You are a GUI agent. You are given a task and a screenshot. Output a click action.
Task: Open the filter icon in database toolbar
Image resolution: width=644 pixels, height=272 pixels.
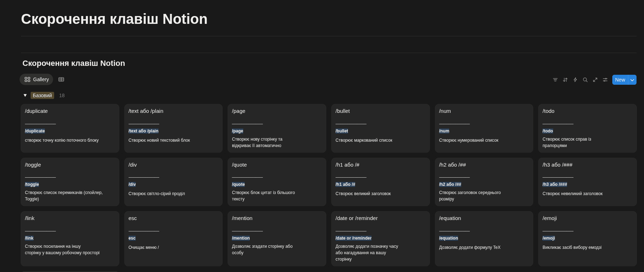[x=555, y=80]
